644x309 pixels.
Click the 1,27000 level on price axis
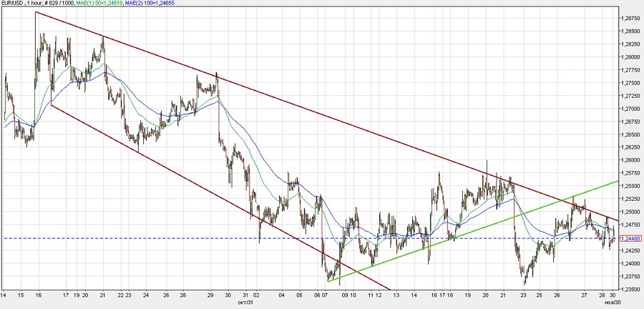click(630, 109)
